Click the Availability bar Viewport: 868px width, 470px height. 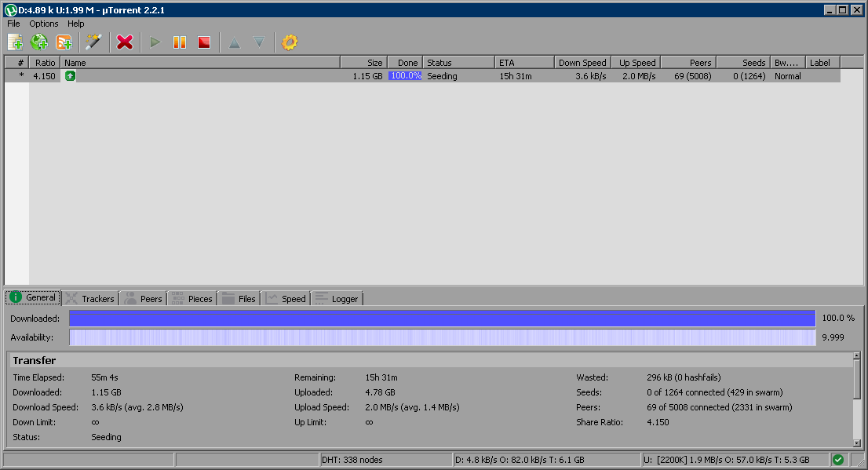tap(443, 337)
